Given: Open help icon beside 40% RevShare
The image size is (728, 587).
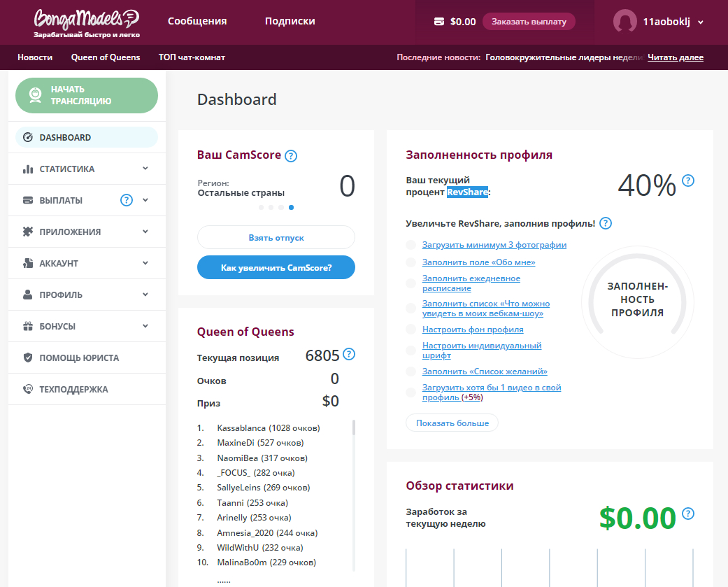Looking at the screenshot, I should [x=688, y=181].
